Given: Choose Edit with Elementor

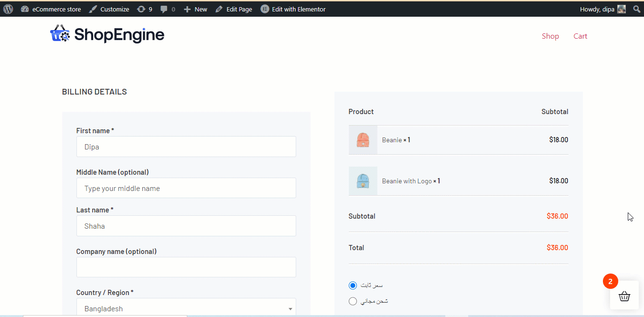Looking at the screenshot, I should 293,9.
